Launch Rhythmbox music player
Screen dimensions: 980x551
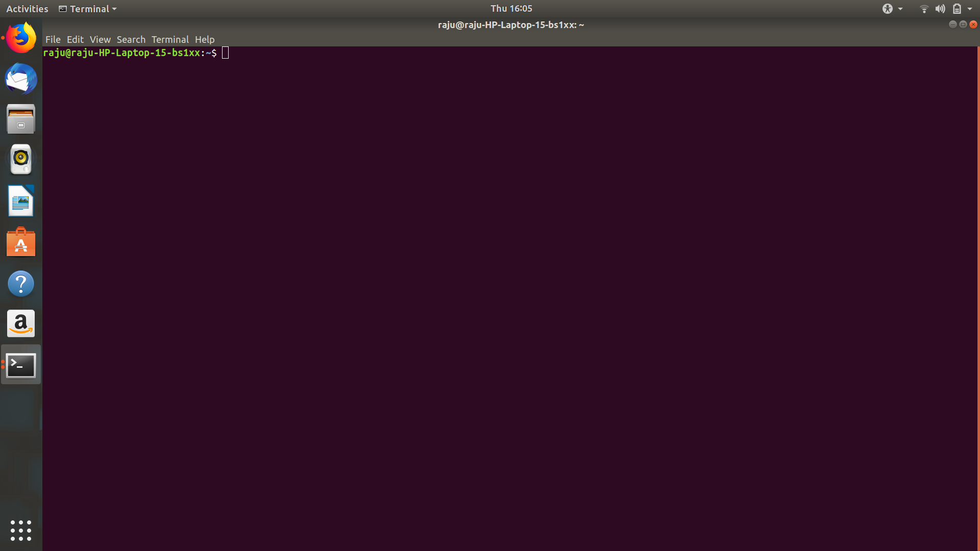pyautogui.click(x=21, y=159)
